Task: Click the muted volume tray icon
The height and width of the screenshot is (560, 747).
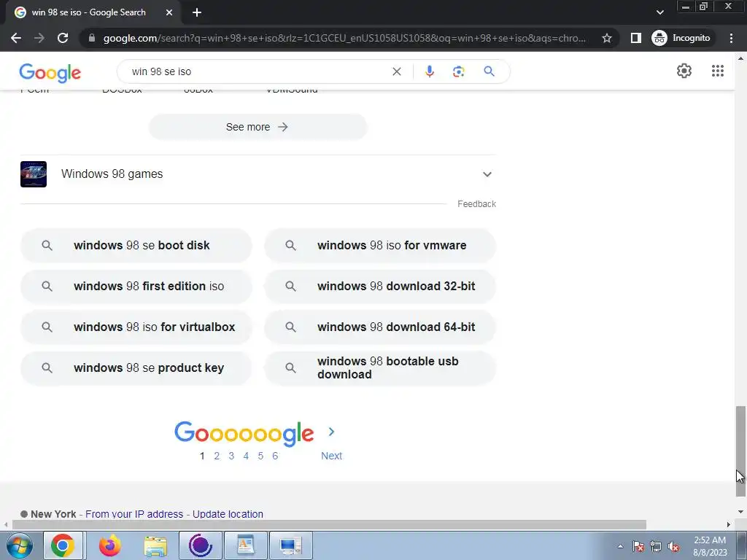Action: [673, 546]
